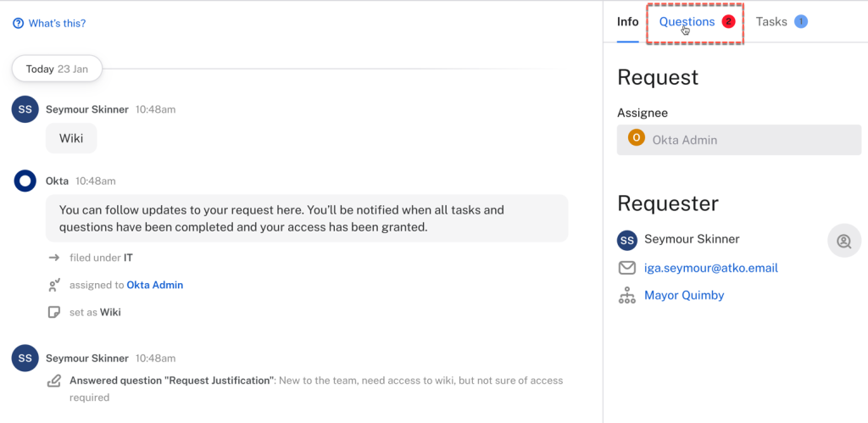This screenshot has width=868, height=423.
Task: Email iga.seymour@atko.email link
Action: [710, 268]
